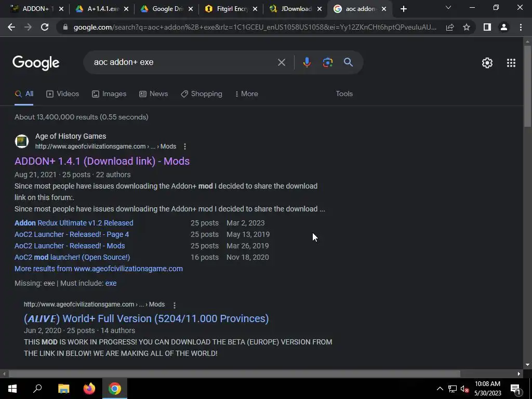Open More results from ageofcivilizationsgame.com
This screenshot has width=532, height=399.
tap(99, 269)
